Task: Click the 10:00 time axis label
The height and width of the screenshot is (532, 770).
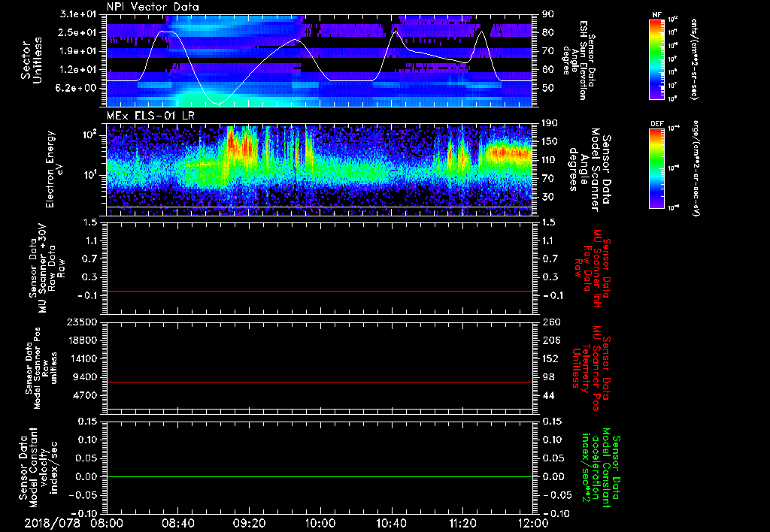Action: pyautogui.click(x=320, y=523)
